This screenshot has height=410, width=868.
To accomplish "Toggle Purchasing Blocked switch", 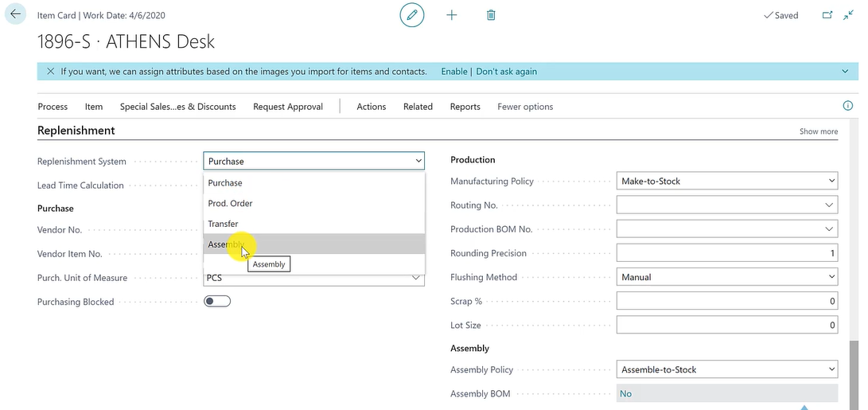I will tap(217, 302).
